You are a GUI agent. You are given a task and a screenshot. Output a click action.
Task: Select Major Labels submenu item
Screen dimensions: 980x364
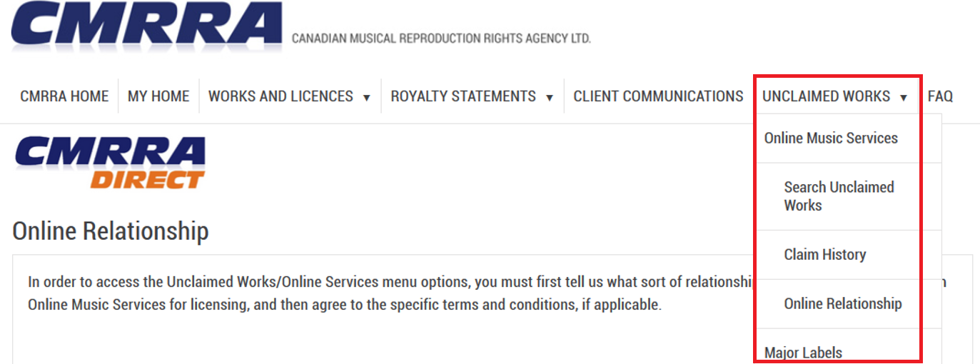803,353
